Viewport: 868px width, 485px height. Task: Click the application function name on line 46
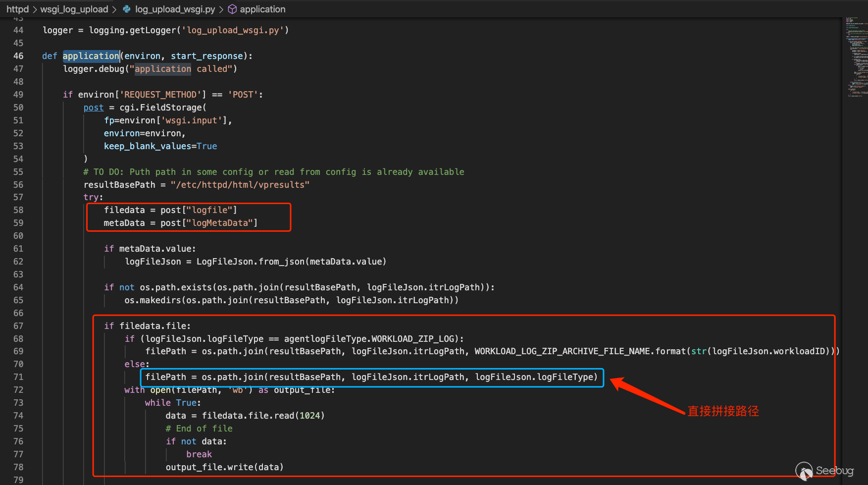91,56
